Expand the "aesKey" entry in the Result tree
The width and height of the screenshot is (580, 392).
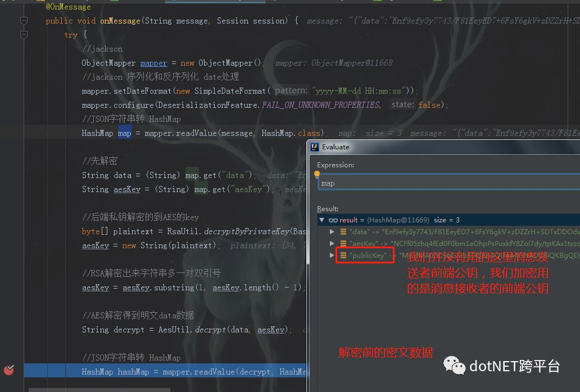332,243
